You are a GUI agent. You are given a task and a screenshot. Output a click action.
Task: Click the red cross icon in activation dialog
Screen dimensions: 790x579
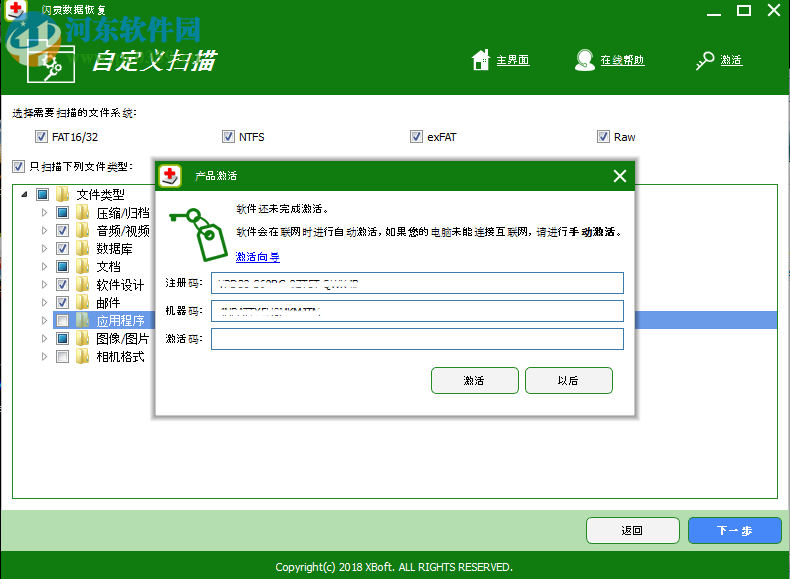pyautogui.click(x=170, y=176)
